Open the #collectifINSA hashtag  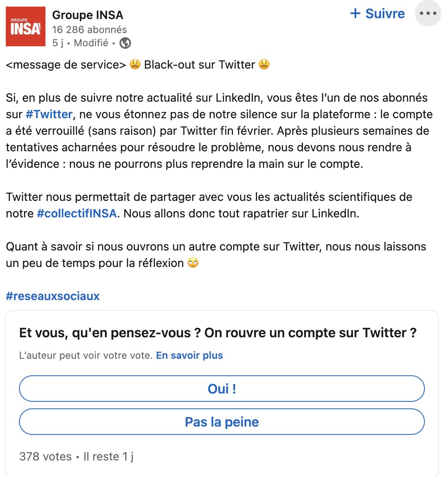77,213
